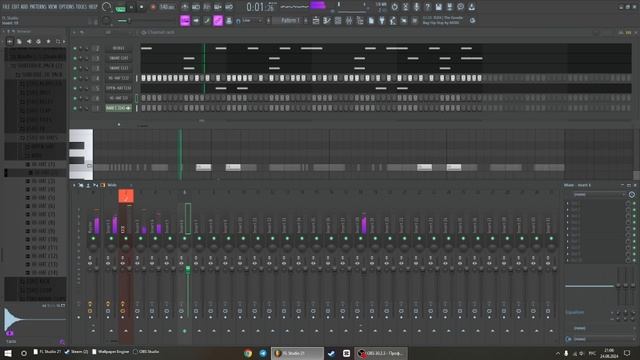The height and width of the screenshot is (360, 640).
Task: Click the floppy disk save icon
Action: [x=438, y=7]
